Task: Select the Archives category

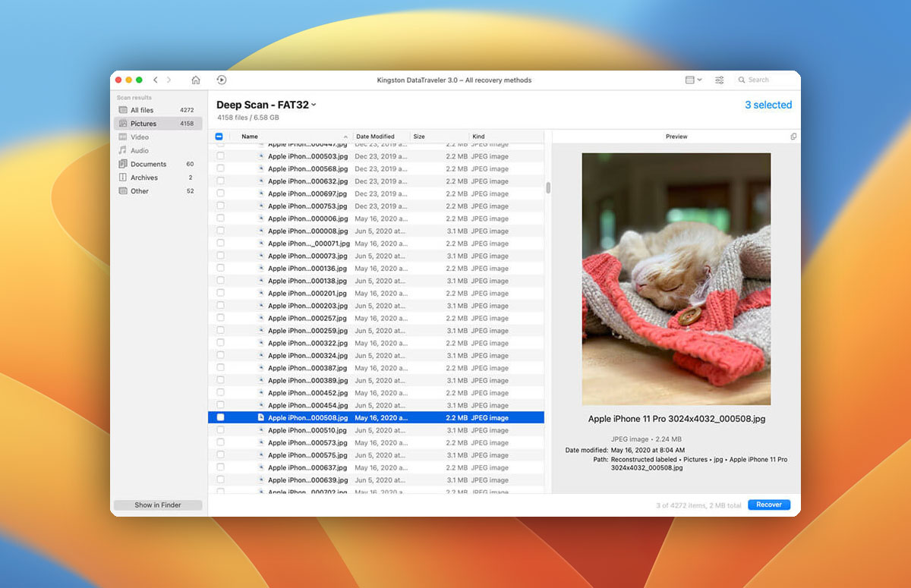Action: [x=158, y=178]
